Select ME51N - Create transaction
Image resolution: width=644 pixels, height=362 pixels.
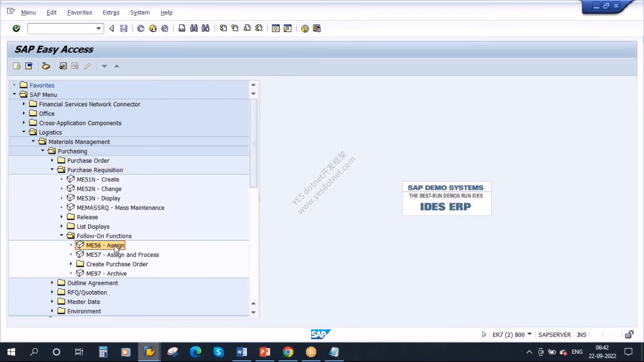pyautogui.click(x=98, y=179)
